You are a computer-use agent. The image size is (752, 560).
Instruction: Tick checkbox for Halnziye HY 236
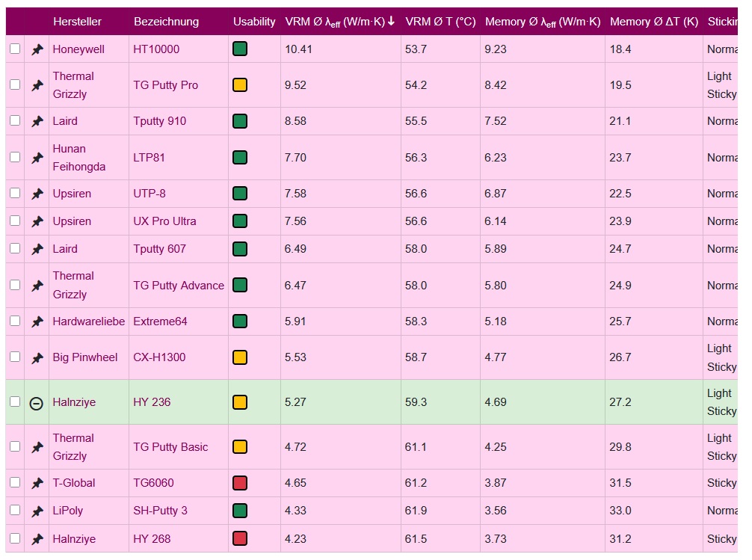point(15,401)
